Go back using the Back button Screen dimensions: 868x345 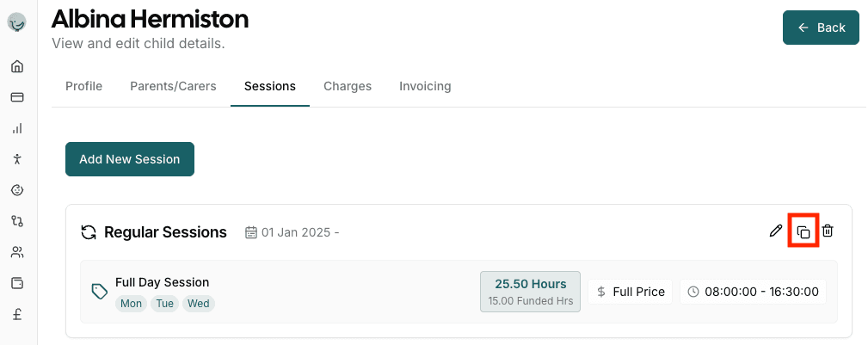point(821,28)
